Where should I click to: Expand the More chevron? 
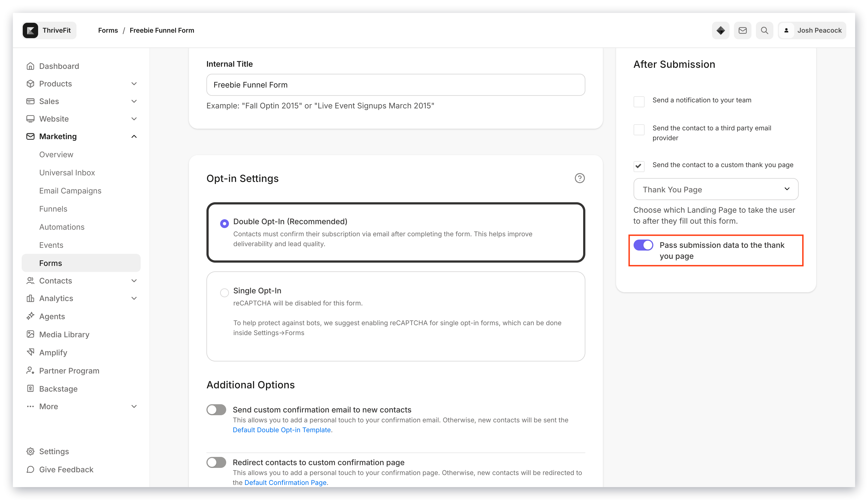(x=134, y=406)
